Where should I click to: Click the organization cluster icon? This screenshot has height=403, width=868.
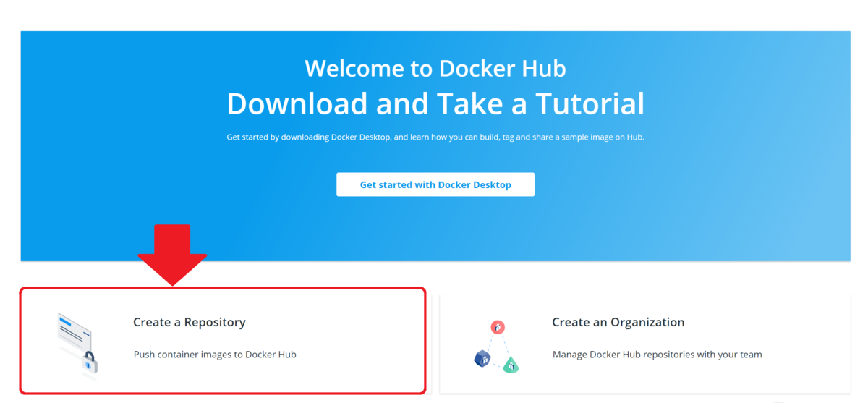(496, 347)
